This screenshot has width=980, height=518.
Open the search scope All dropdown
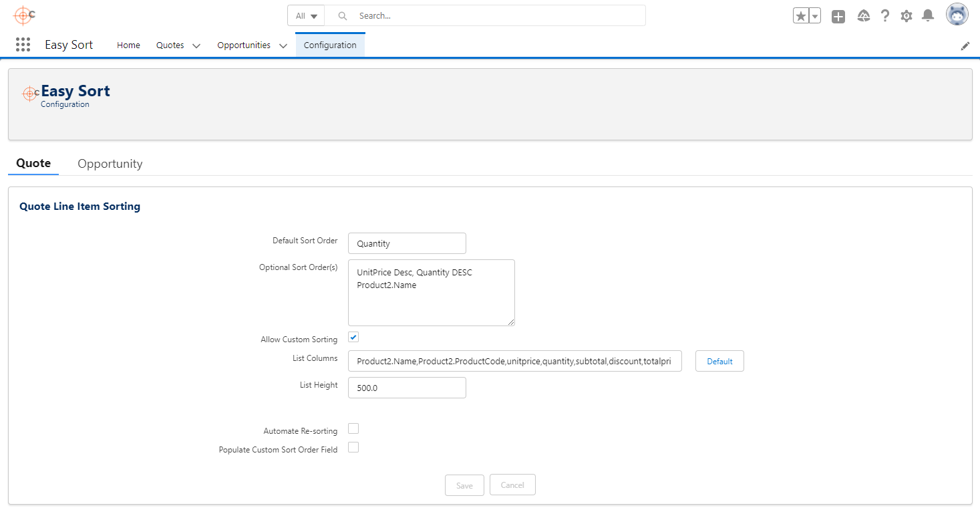point(305,15)
